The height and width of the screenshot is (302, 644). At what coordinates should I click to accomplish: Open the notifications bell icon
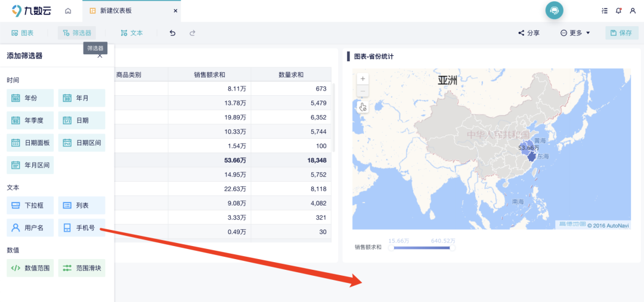[x=618, y=11]
